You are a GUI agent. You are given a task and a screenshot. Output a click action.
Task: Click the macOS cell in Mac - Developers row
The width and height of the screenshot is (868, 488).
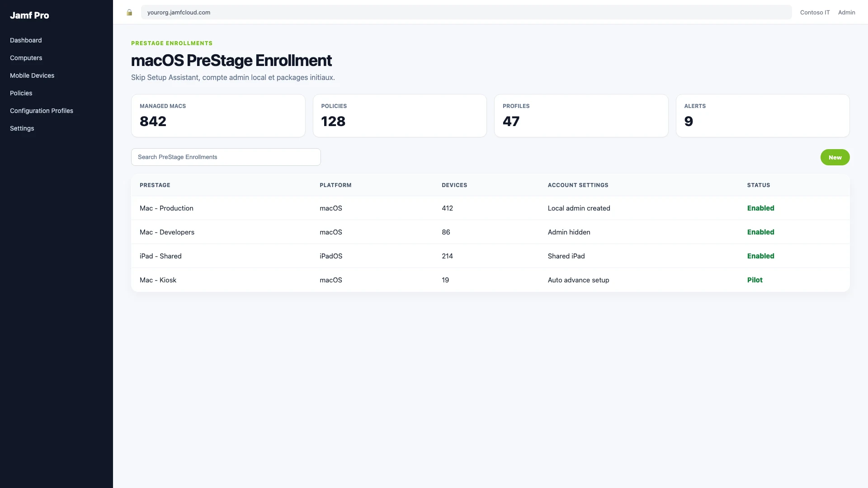(331, 232)
